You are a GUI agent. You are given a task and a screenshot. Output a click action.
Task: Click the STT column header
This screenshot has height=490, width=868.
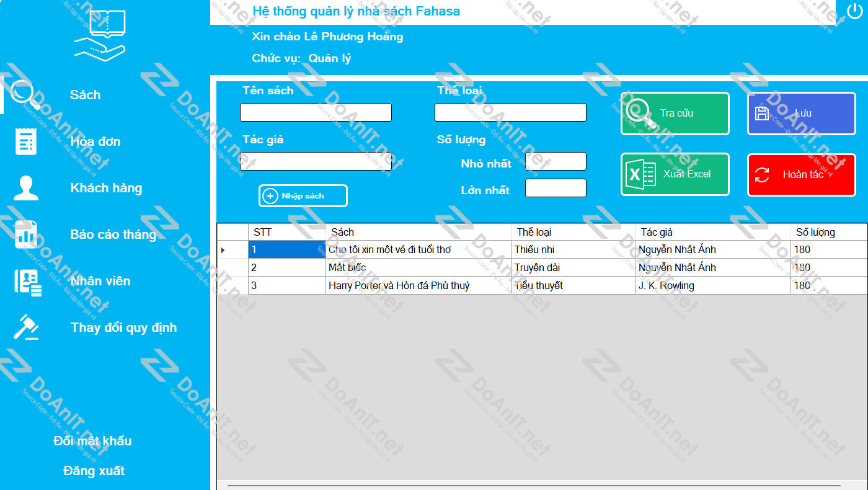287,232
